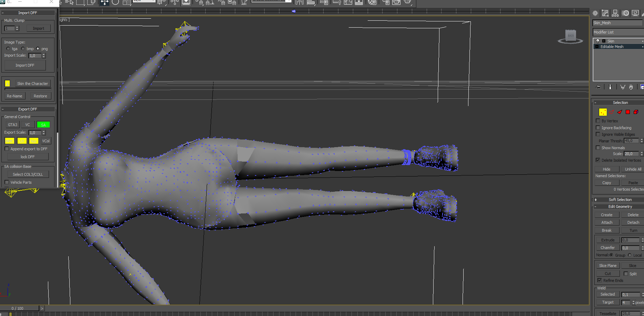
Task: Click the Pin Stack icon
Action: (x=598, y=87)
